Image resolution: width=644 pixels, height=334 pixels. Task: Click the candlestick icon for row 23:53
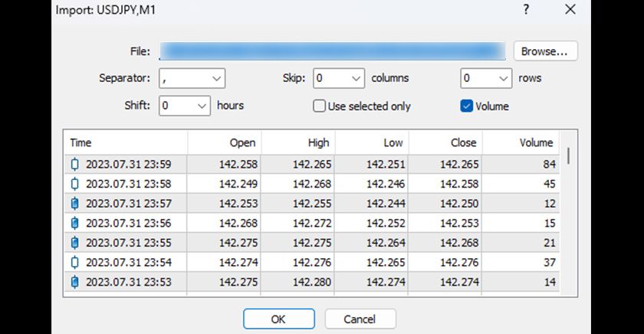click(x=74, y=282)
